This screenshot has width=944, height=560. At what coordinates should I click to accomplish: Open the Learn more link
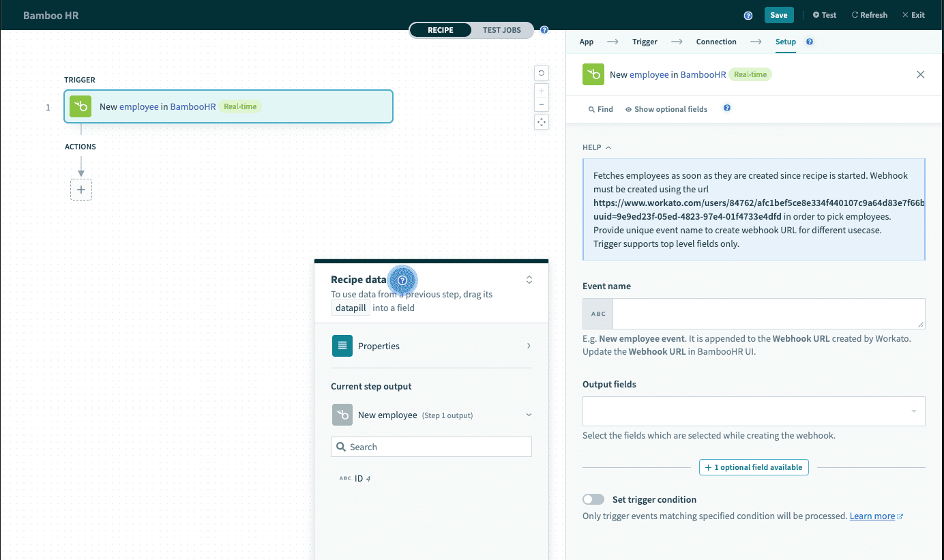click(872, 516)
